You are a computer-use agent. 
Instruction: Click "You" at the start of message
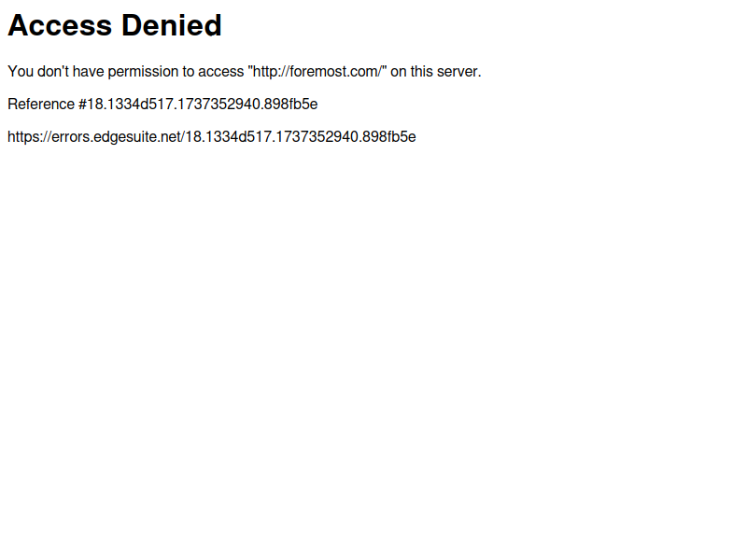tap(21, 72)
